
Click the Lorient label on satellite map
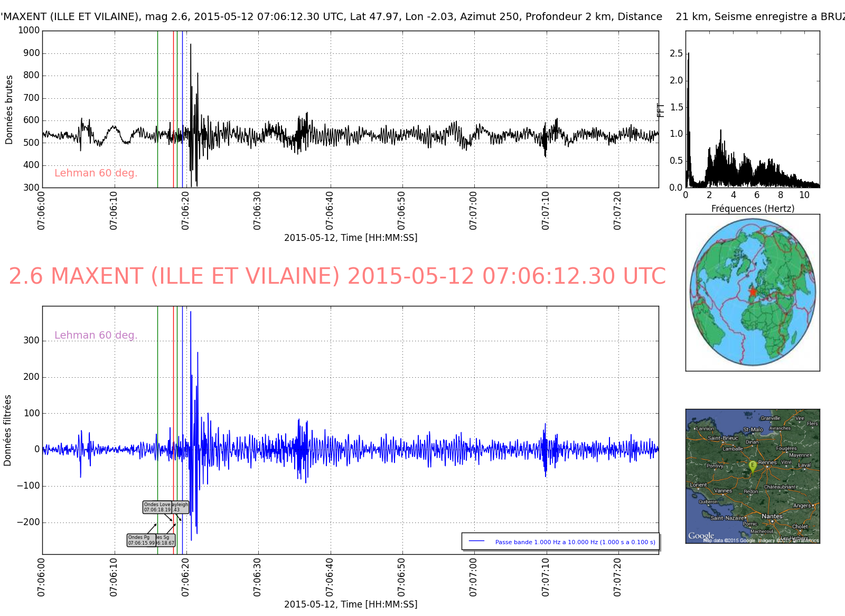tap(698, 484)
